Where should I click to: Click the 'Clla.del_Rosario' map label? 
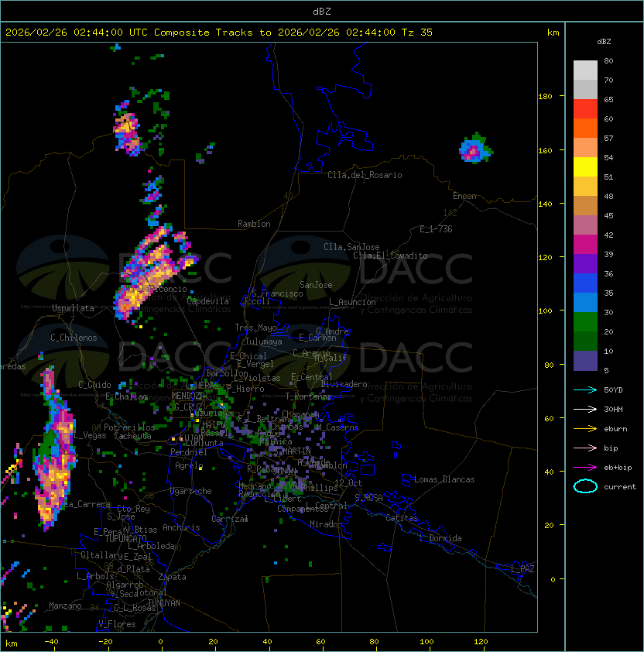click(x=365, y=175)
